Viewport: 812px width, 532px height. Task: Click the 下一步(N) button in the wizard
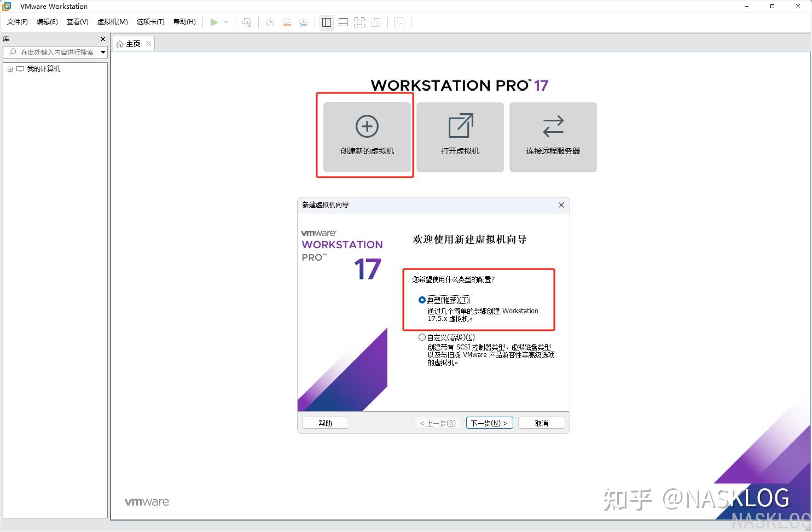[x=489, y=422]
